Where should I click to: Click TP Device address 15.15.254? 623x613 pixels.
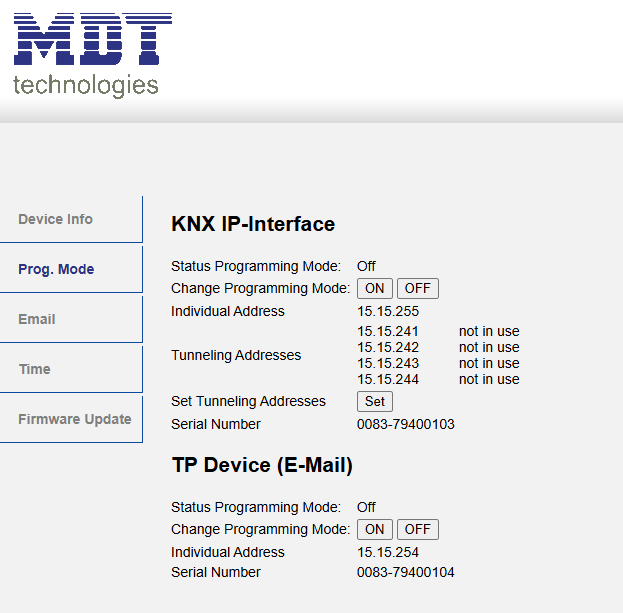pyautogui.click(x=388, y=552)
